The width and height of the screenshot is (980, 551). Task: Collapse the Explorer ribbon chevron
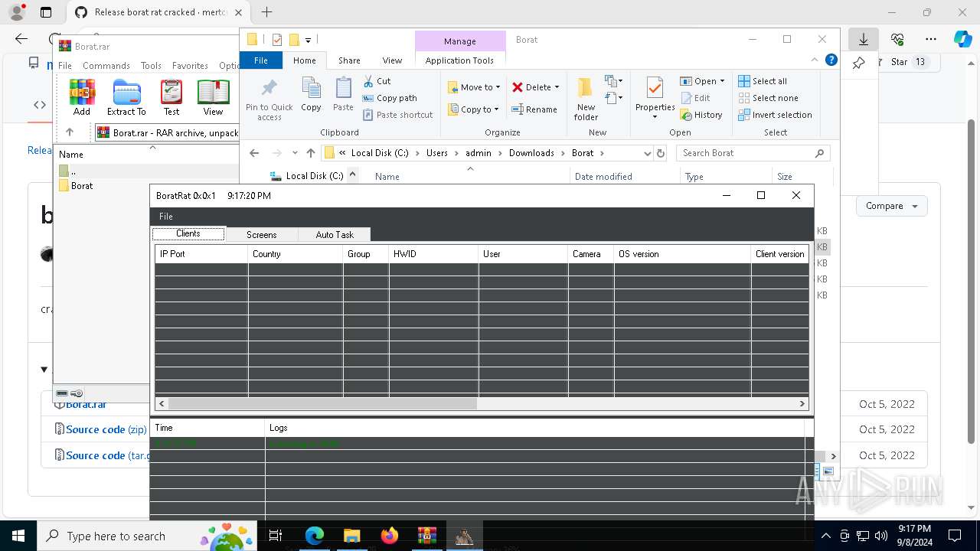(815, 60)
